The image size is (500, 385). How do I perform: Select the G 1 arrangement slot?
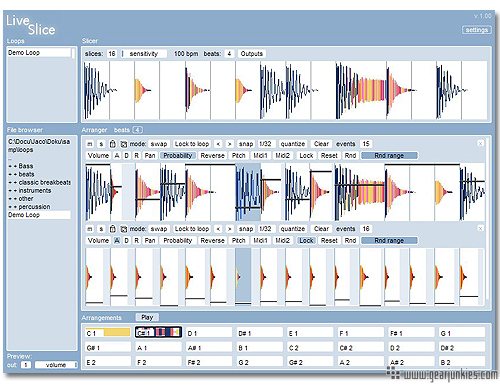(x=462, y=333)
